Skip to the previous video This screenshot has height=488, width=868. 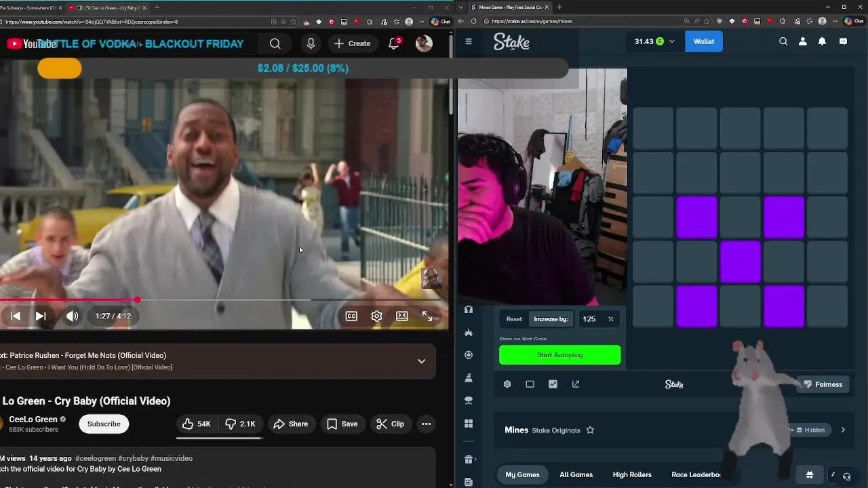(16, 316)
